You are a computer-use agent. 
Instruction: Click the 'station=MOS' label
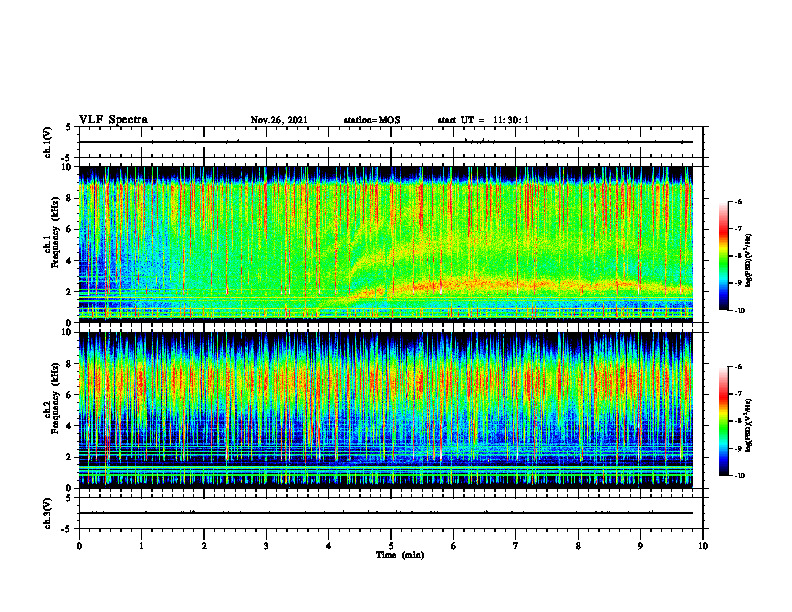point(372,120)
